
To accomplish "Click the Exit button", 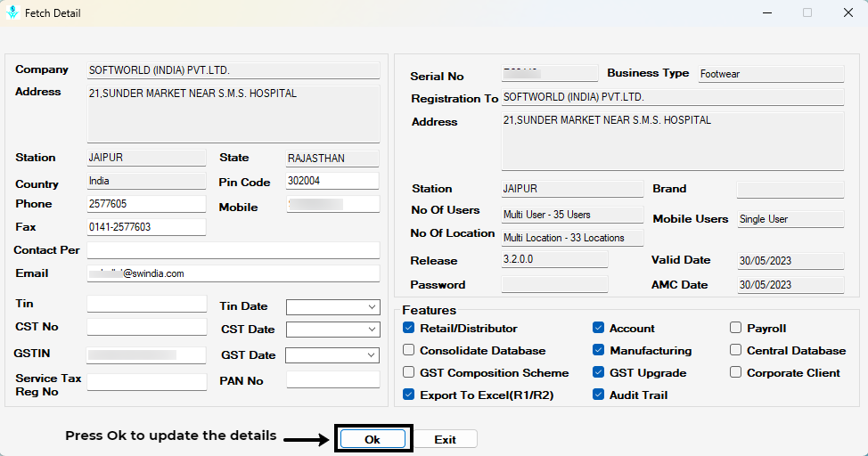I will click(x=445, y=439).
